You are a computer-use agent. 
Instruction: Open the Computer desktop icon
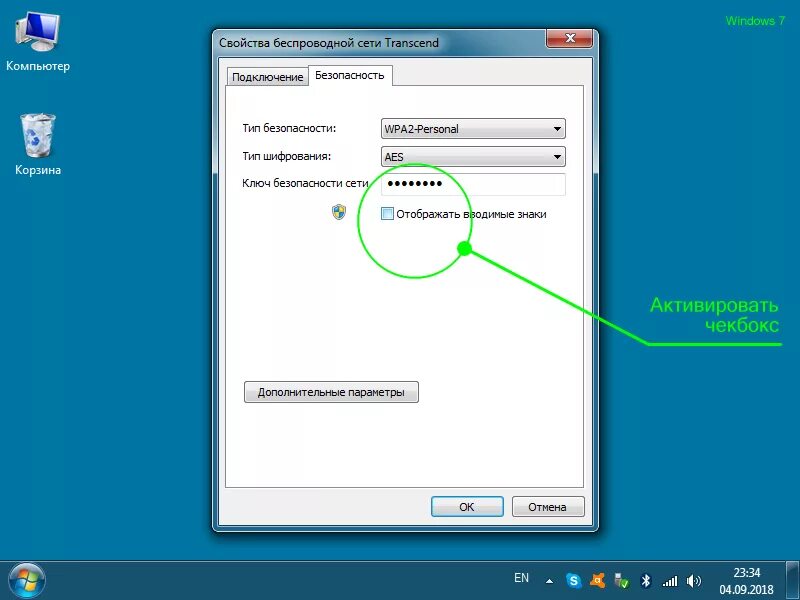click(38, 42)
